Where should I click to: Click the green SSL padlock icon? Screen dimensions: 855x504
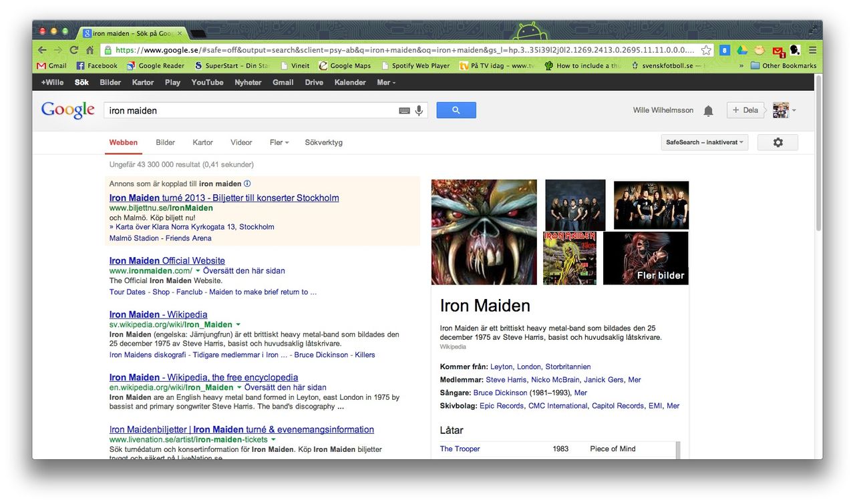108,50
